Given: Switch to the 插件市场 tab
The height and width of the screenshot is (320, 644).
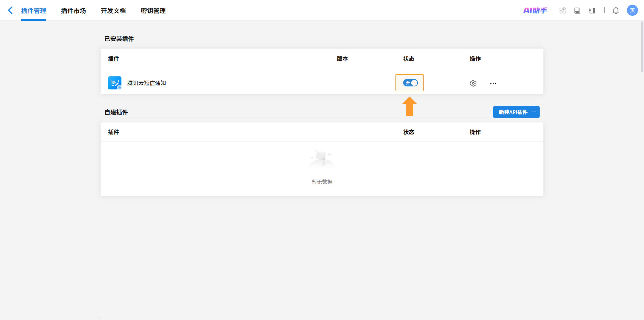Looking at the screenshot, I should click(73, 11).
